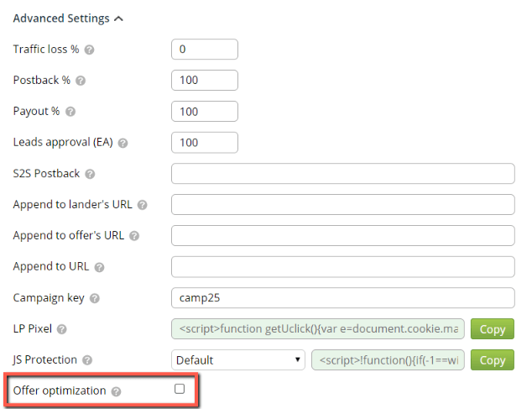This screenshot has width=532, height=409.
Task: Click help icon next to Traffic loss %
Action: coord(90,50)
